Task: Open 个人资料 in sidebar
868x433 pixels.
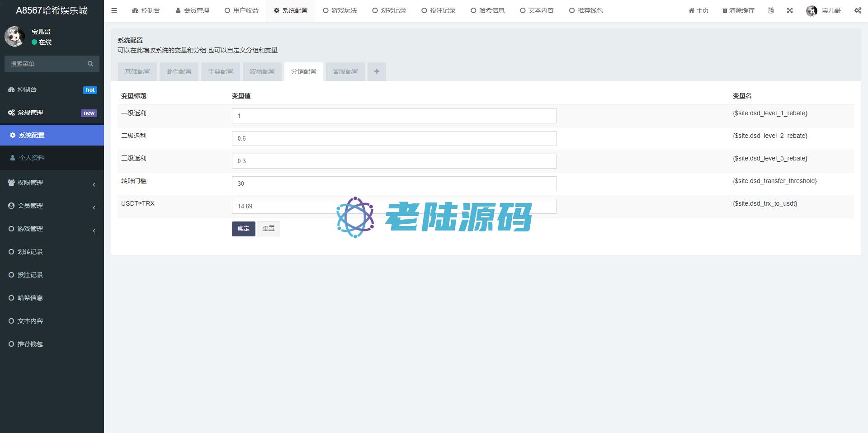Action: pyautogui.click(x=32, y=158)
